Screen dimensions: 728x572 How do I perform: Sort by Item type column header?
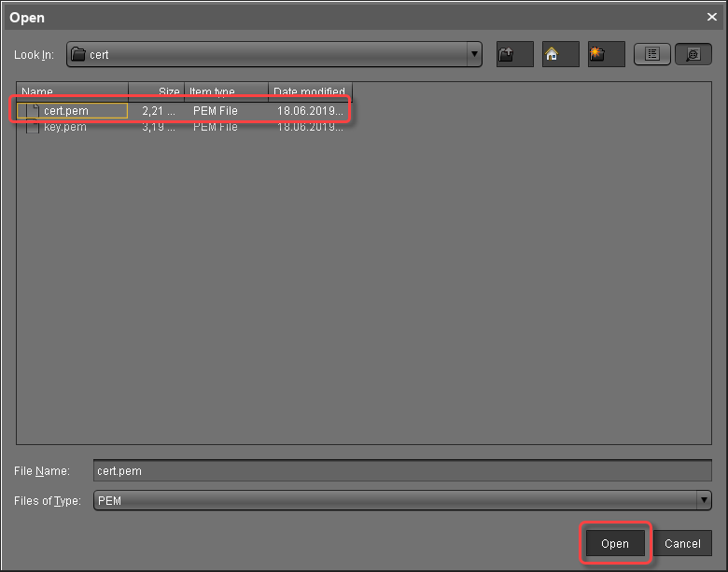[226, 92]
